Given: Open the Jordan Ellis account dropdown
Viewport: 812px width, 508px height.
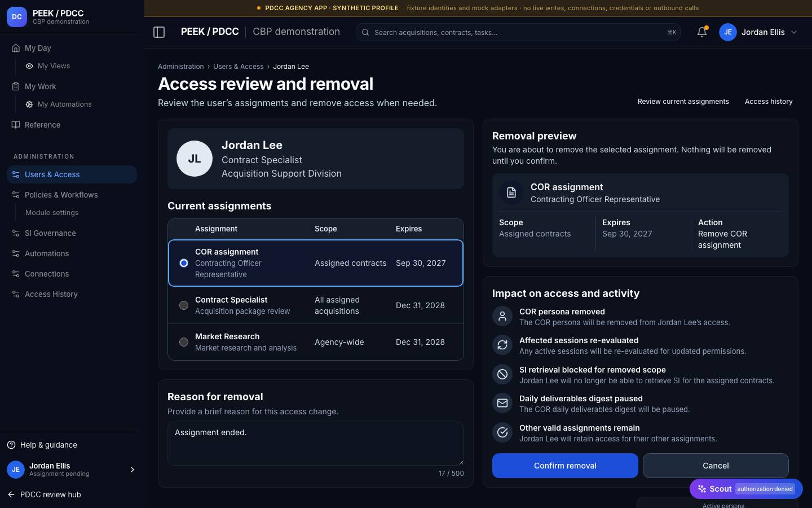Looking at the screenshot, I should point(758,32).
